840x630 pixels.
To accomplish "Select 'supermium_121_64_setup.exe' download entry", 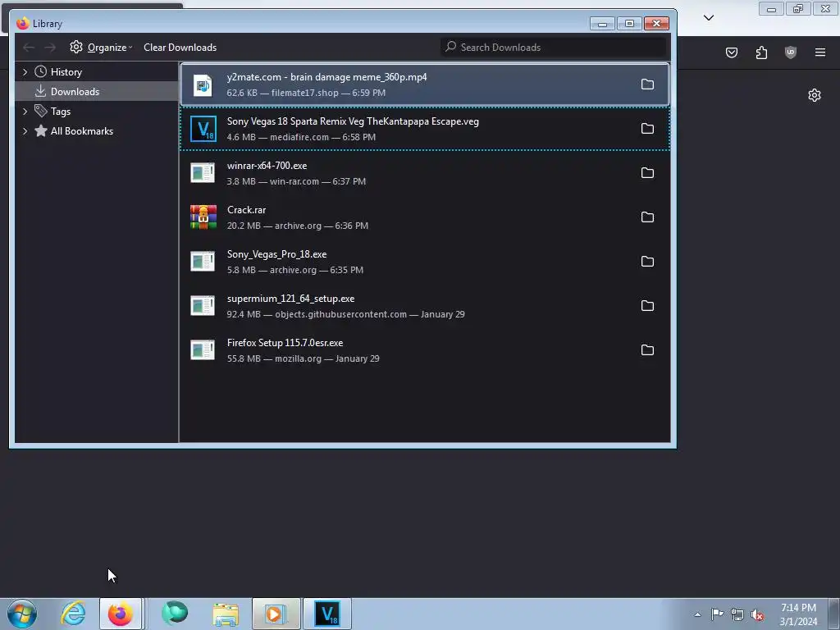I will click(425, 306).
